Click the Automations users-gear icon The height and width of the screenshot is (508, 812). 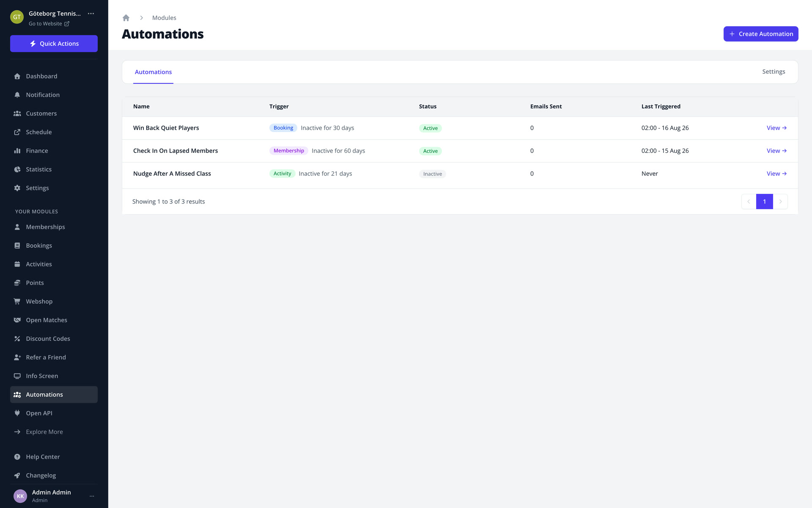tap(17, 395)
